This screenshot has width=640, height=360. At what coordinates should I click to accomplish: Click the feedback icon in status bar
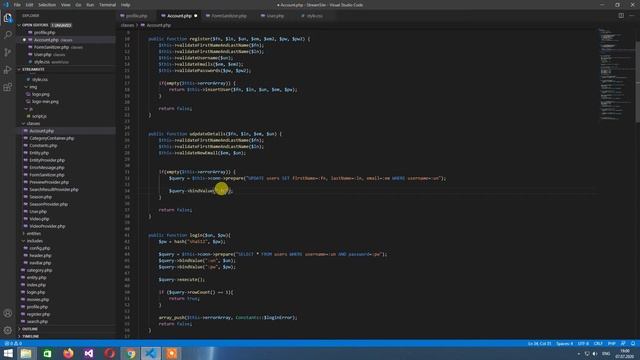click(x=623, y=344)
